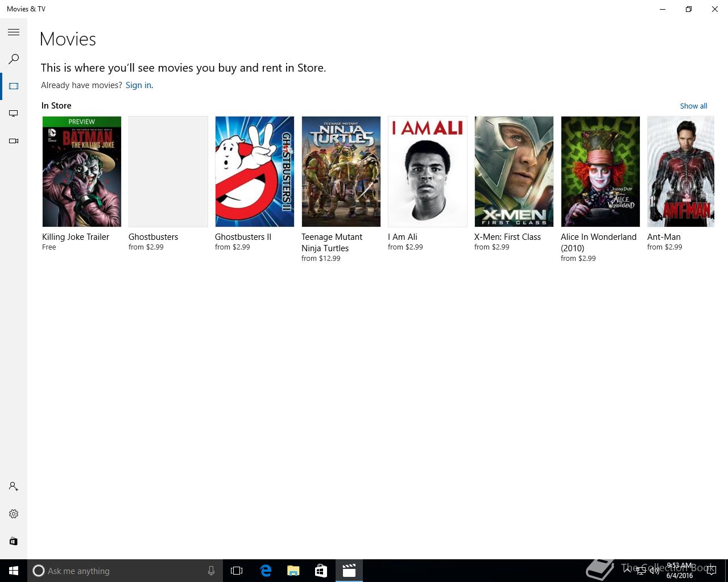
Task: Open the Teenage Mutant Ninja Turtles poster
Action: pyautogui.click(x=341, y=172)
